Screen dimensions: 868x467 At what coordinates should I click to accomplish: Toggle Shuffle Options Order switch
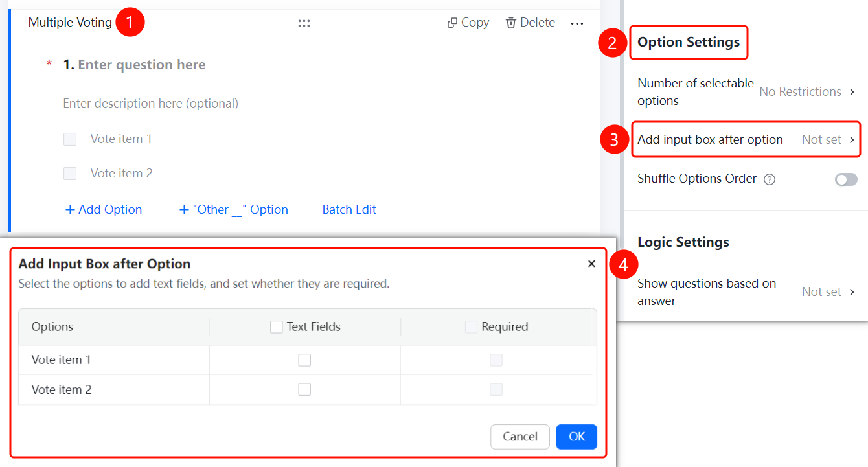[x=846, y=179]
